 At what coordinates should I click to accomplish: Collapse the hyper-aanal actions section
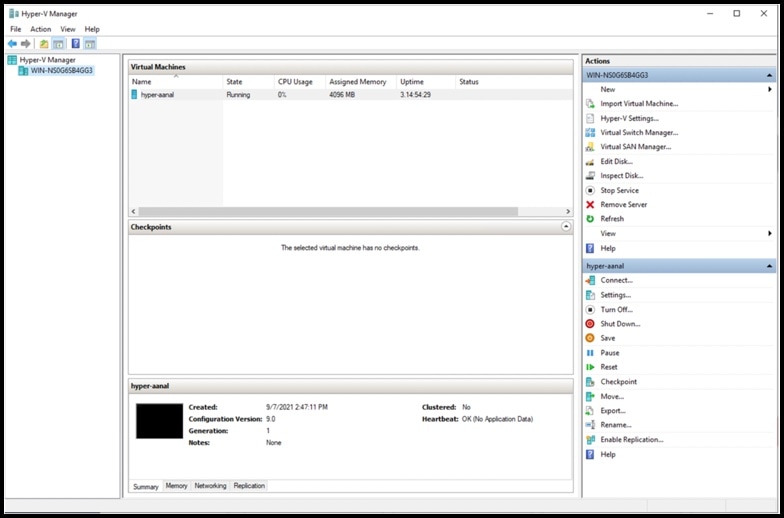(769, 266)
